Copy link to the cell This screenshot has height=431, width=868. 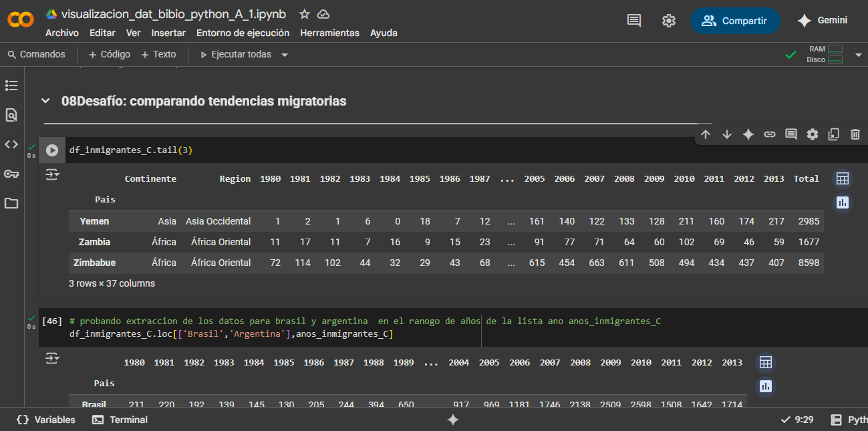770,134
